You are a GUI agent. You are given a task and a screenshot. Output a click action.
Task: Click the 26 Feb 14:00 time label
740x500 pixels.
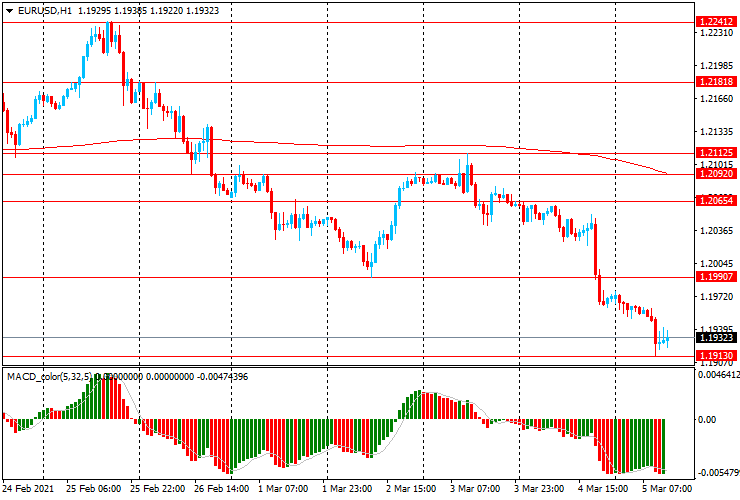222,488
